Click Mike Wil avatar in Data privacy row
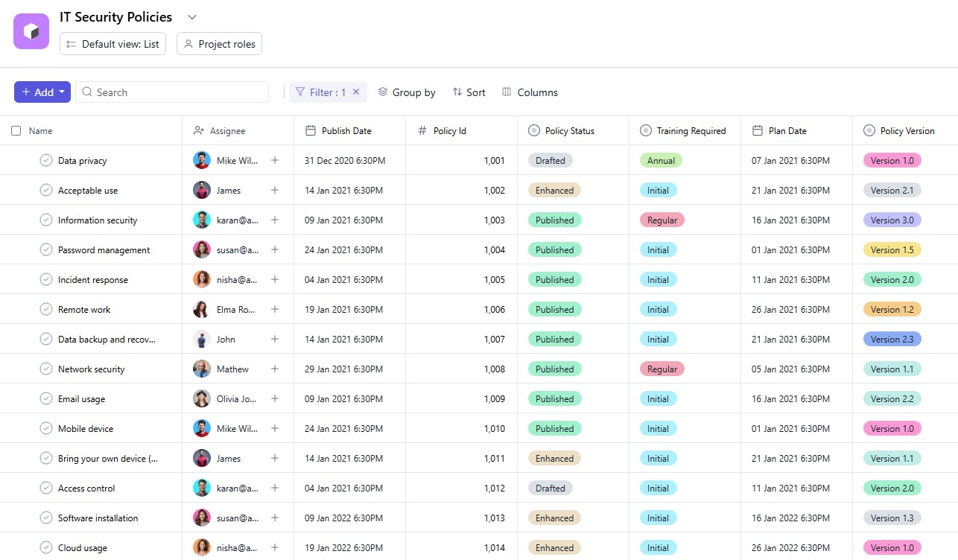The width and height of the screenshot is (958, 560). click(x=202, y=160)
